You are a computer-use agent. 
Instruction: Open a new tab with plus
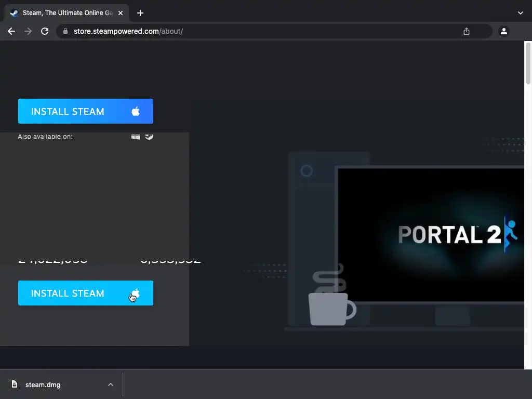(x=140, y=13)
